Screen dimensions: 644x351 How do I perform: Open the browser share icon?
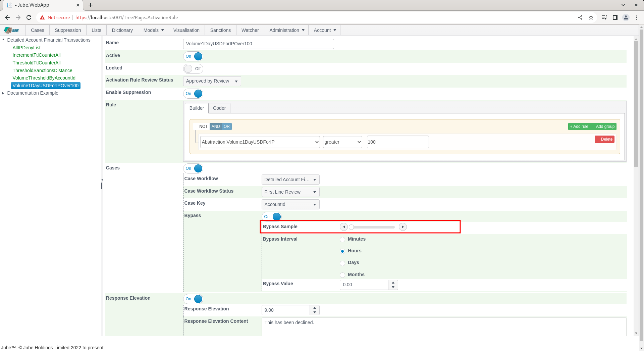click(x=580, y=17)
